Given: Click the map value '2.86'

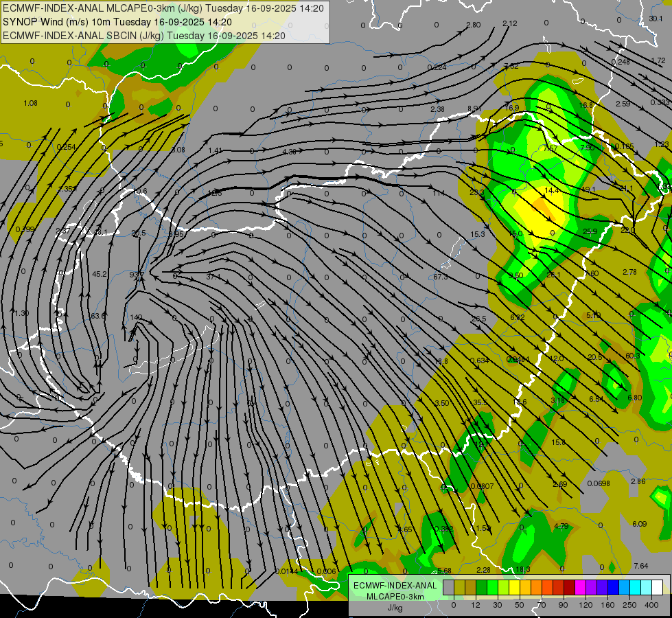Looking at the screenshot, I should [x=638, y=481].
